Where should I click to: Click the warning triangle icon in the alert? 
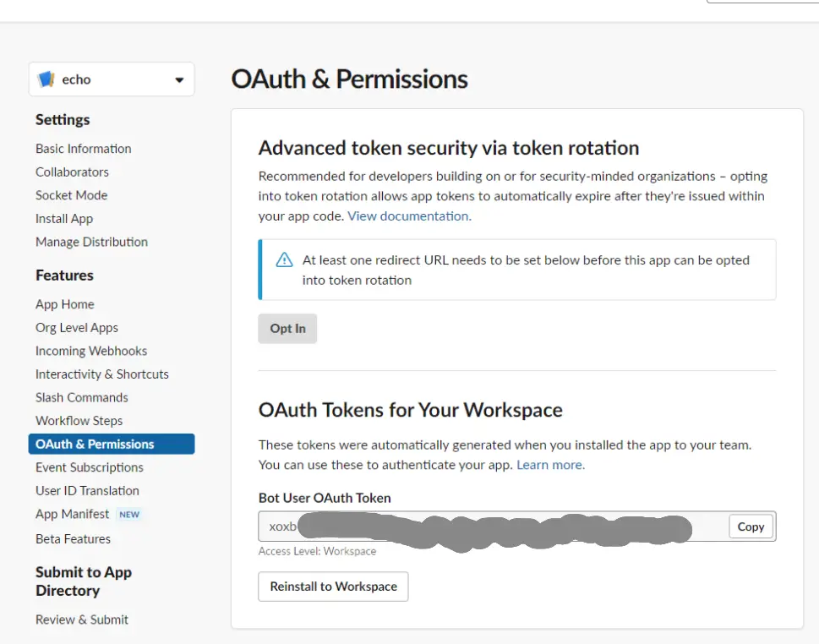pos(284,259)
